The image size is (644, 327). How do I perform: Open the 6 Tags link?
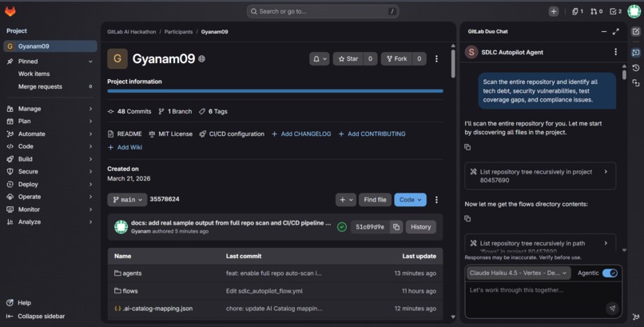[x=213, y=111]
